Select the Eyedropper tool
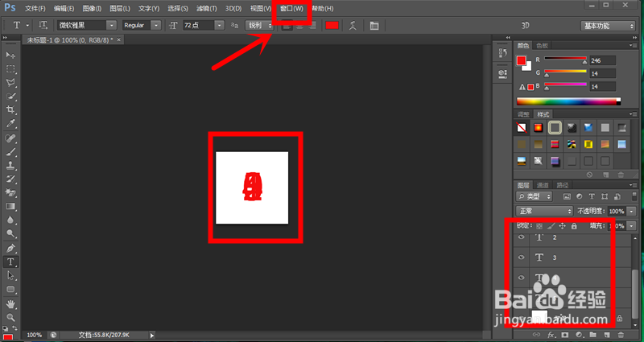The width and height of the screenshot is (644, 342). coord(10,123)
